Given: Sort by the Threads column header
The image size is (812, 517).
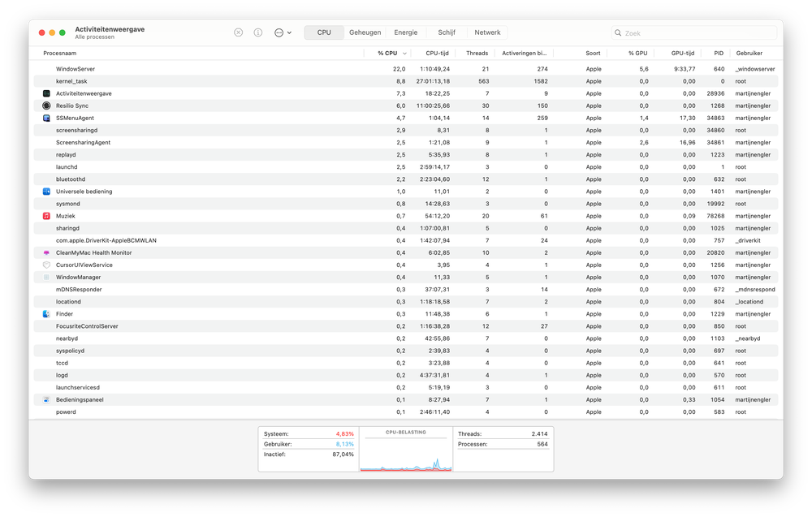Looking at the screenshot, I should tap(477, 54).
